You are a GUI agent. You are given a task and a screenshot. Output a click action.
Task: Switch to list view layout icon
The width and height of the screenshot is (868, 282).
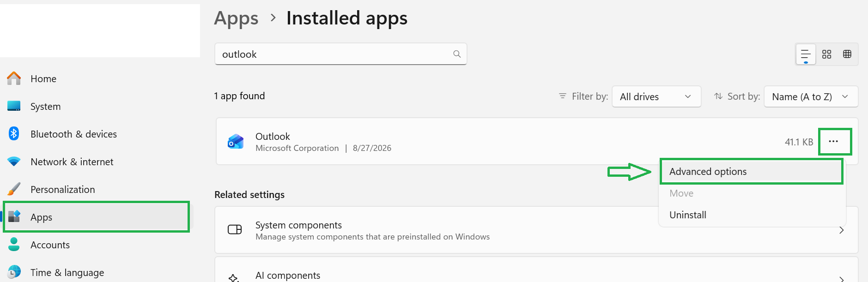tap(806, 54)
